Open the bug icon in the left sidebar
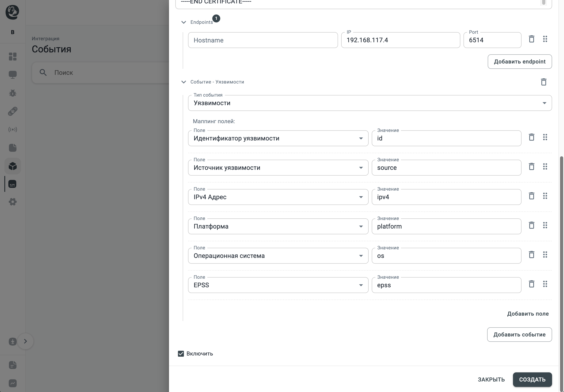Viewport: 564px width, 392px height. coord(13,93)
